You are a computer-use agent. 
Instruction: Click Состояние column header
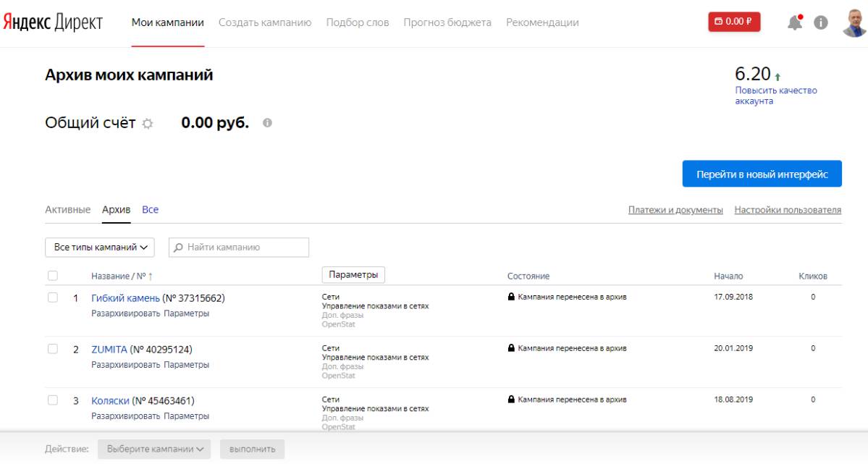click(528, 276)
